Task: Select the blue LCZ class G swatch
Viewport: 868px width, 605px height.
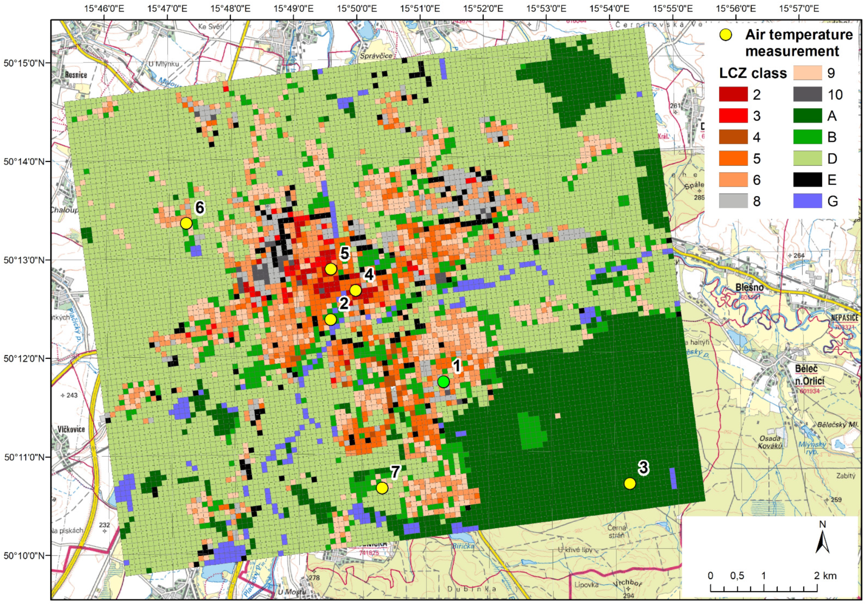Action: pyautogui.click(x=807, y=201)
